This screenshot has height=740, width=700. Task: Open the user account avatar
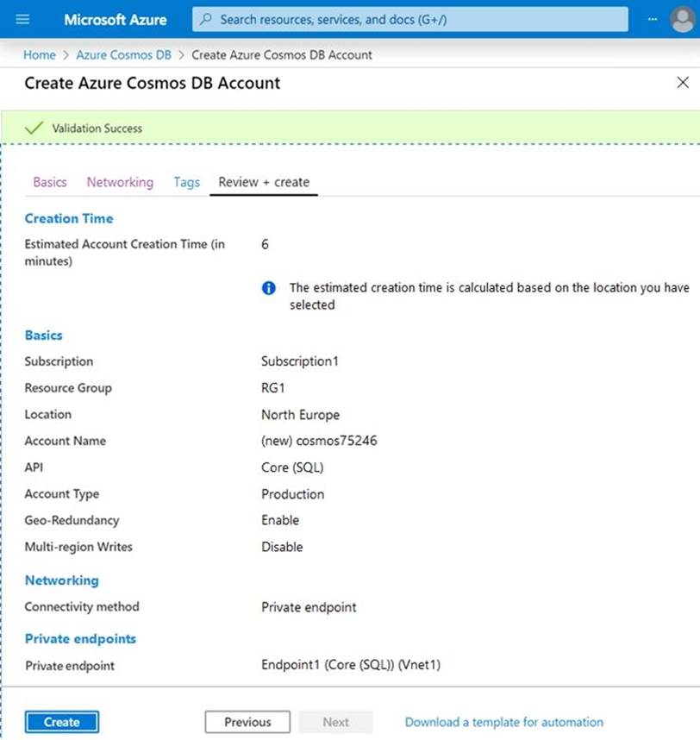coord(682,19)
